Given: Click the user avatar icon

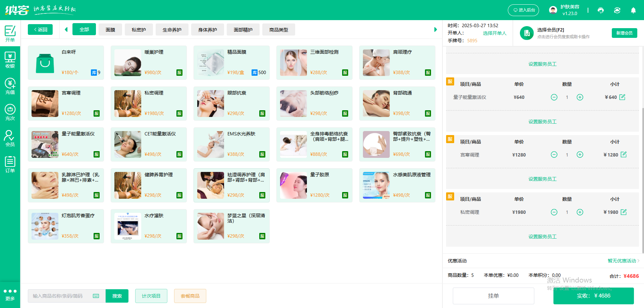Looking at the screenshot, I should tap(553, 10).
